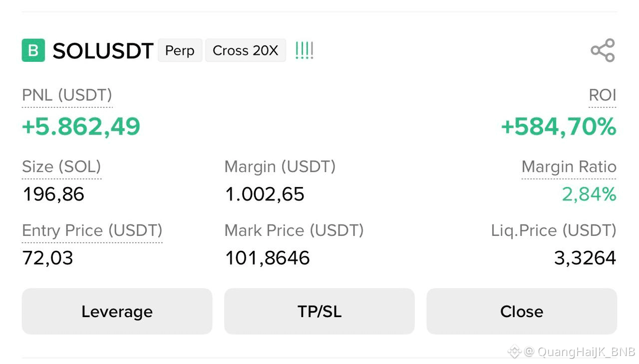Tap the Perp contract type tag
639x364 pixels.
[180, 50]
